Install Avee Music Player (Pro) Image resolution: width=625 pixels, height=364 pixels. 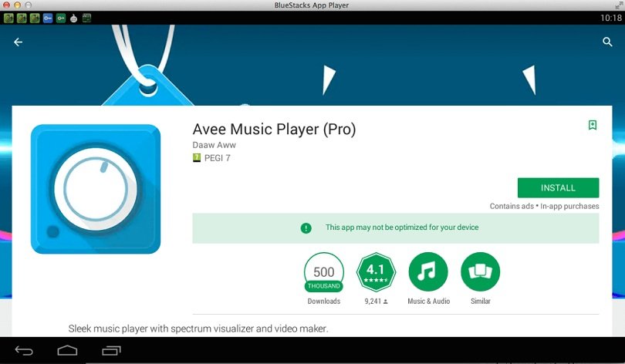click(x=558, y=187)
